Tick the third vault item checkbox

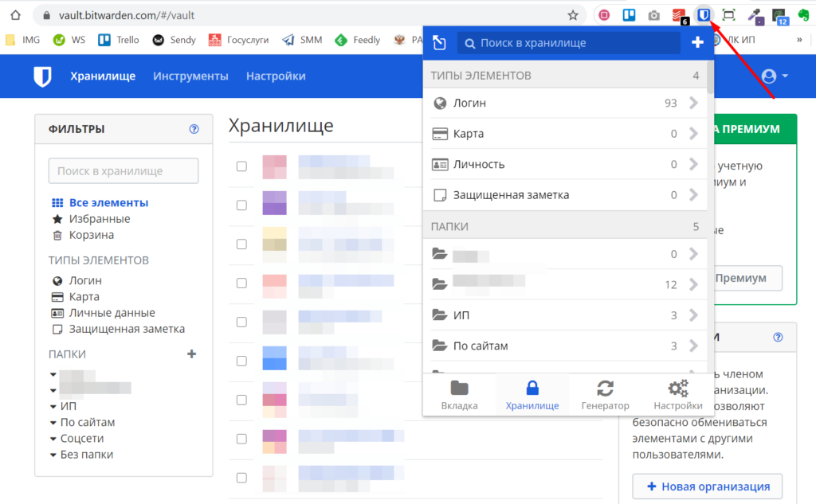[241, 244]
